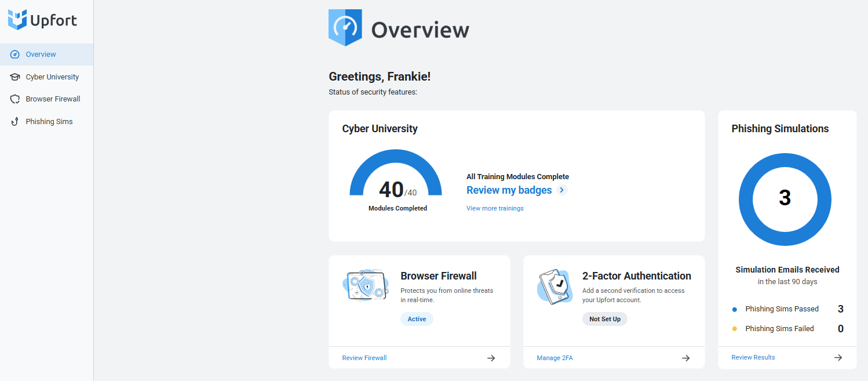This screenshot has width=868, height=381.
Task: Open the Review Firewall link
Action: coord(364,358)
